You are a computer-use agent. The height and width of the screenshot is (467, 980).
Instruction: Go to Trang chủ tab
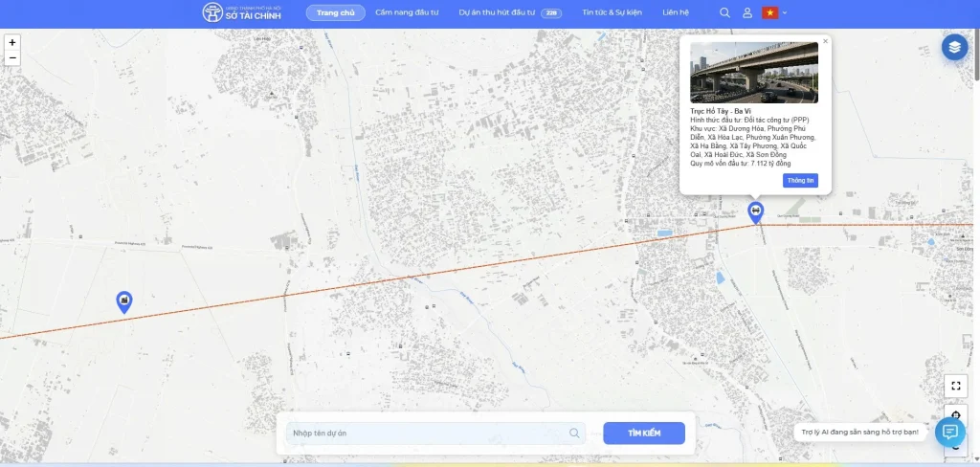click(x=336, y=12)
